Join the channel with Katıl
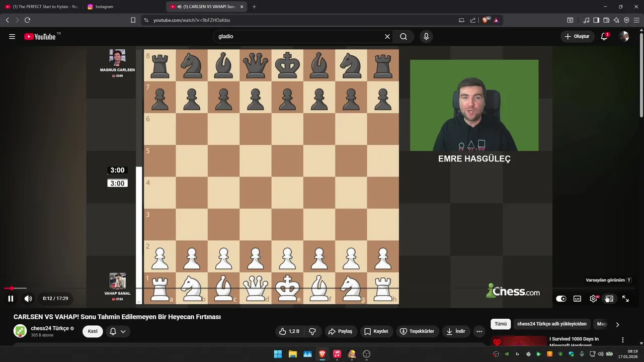 click(93, 331)
